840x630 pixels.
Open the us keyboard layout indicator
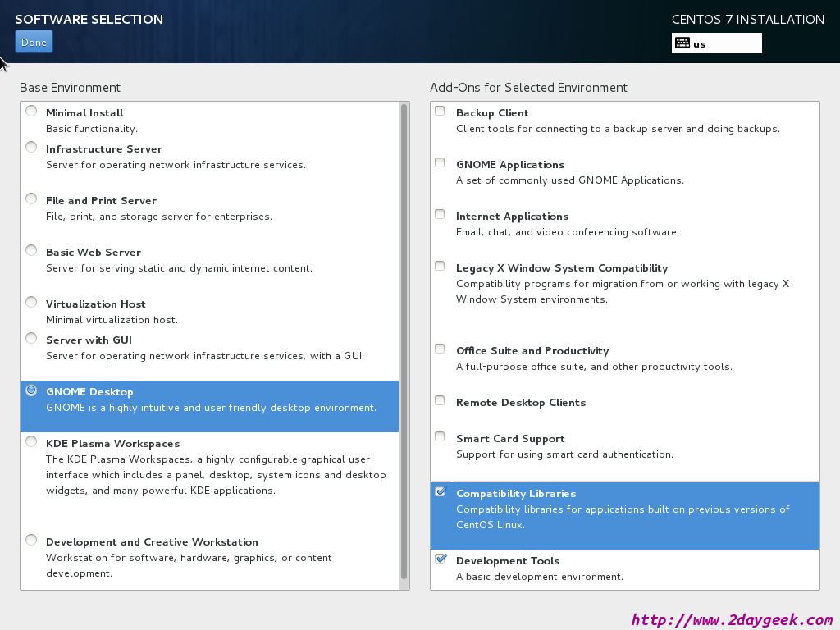(716, 43)
